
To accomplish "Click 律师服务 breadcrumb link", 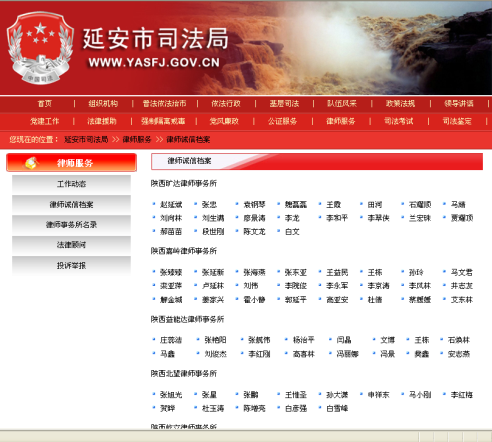I will click(x=137, y=139).
